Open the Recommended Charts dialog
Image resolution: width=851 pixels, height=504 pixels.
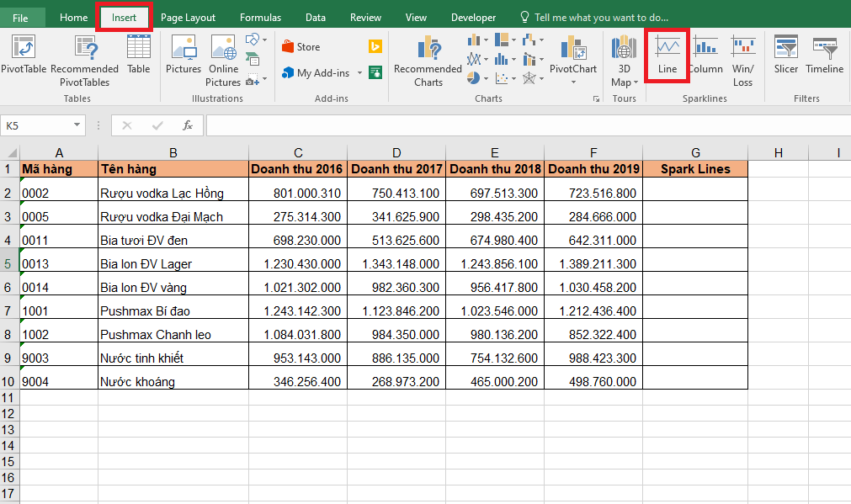tap(428, 55)
